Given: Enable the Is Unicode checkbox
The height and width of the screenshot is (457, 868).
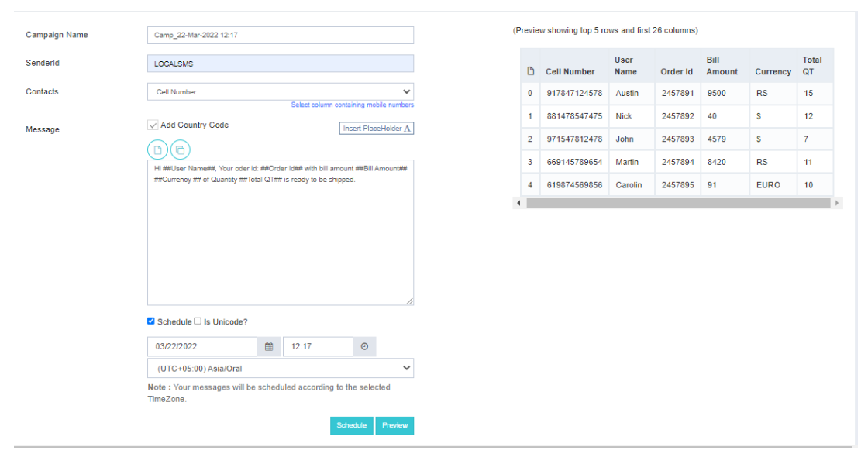Looking at the screenshot, I should [198, 321].
